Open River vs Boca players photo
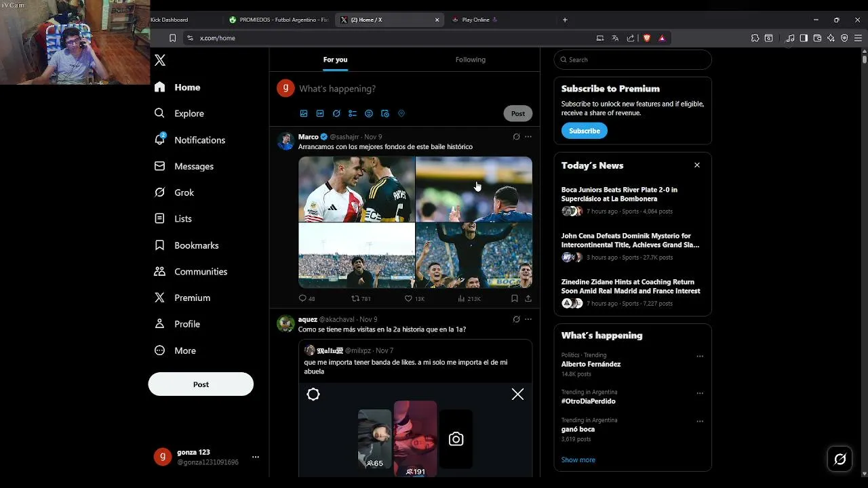868x488 pixels. [x=357, y=189]
